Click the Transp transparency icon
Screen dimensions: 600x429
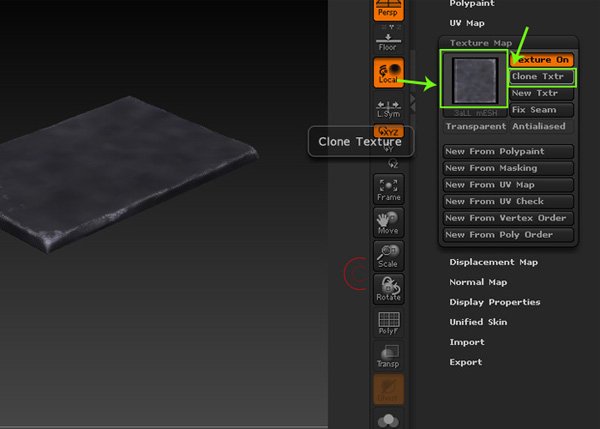(388, 355)
